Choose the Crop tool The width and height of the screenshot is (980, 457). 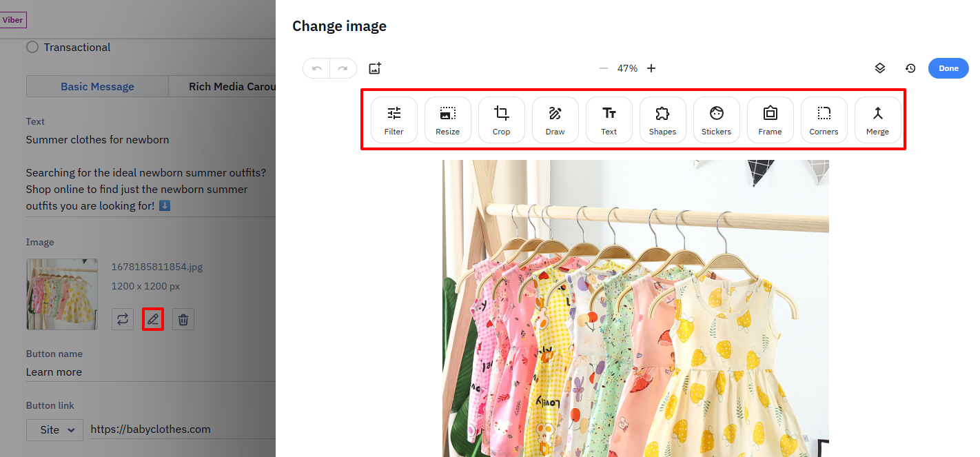coord(502,120)
